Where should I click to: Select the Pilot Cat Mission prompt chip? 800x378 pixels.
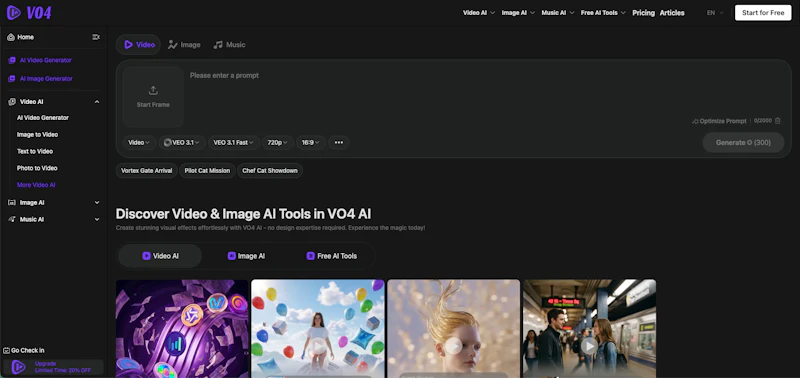point(207,170)
